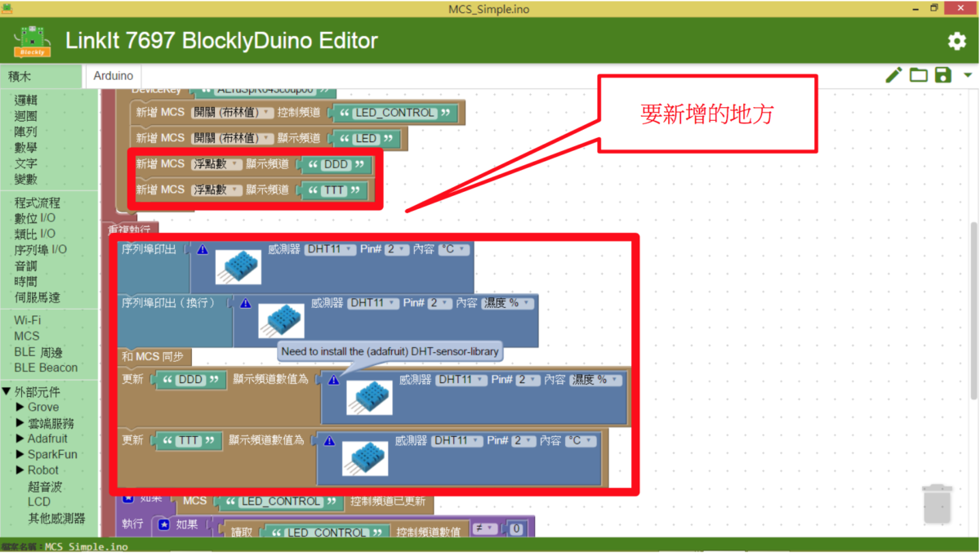Expand the Grove category

click(20, 407)
